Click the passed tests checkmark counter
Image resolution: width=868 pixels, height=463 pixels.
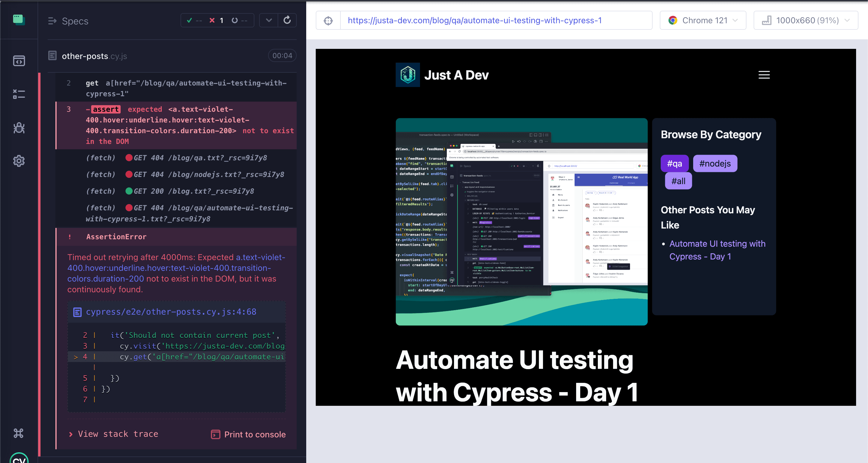[x=195, y=21]
